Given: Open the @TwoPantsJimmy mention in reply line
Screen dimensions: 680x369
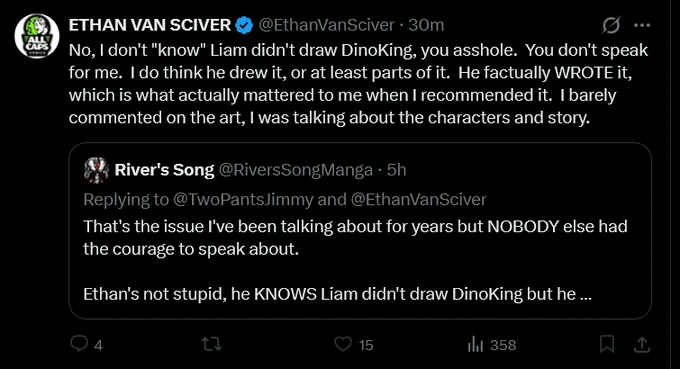Looking at the screenshot, I should (x=243, y=199).
